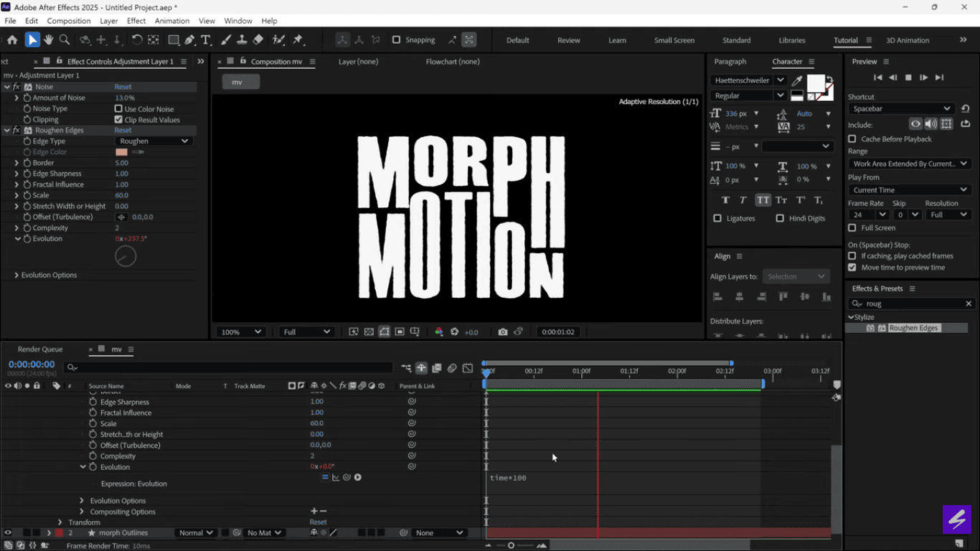Reset the Roughen Edges effect

click(x=123, y=131)
